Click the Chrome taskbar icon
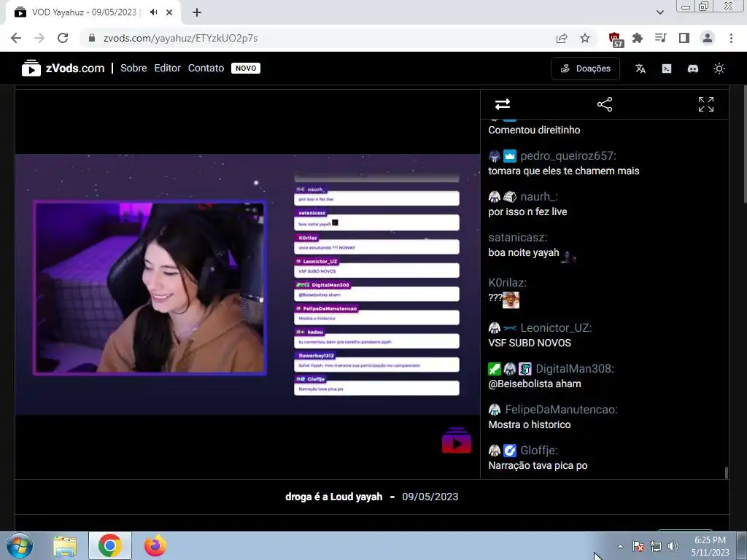This screenshot has width=747, height=560. point(110,545)
